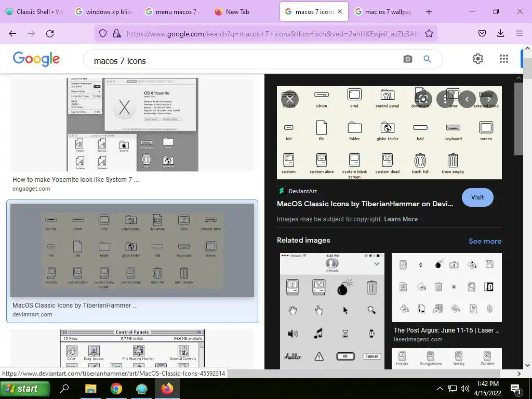Click the deviantart.com source text

(x=32, y=314)
